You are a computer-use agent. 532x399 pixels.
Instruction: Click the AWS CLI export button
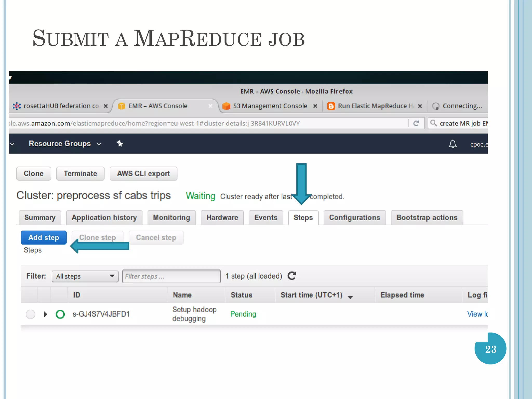pyautogui.click(x=143, y=174)
